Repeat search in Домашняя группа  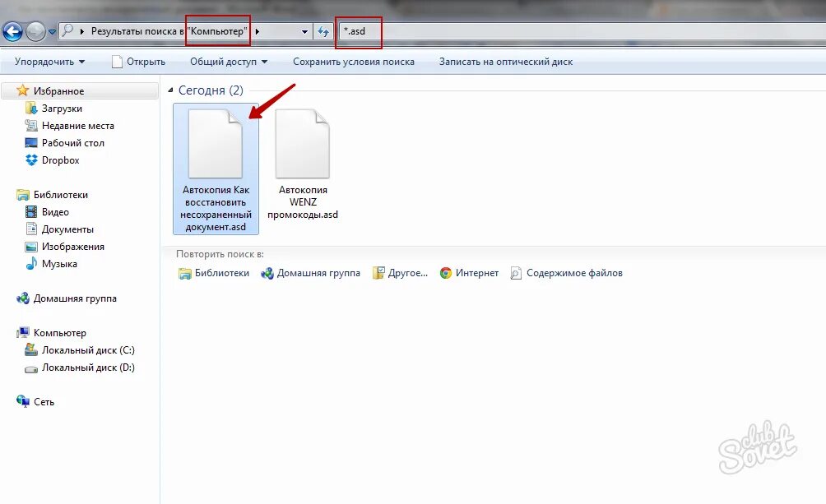pyautogui.click(x=310, y=273)
